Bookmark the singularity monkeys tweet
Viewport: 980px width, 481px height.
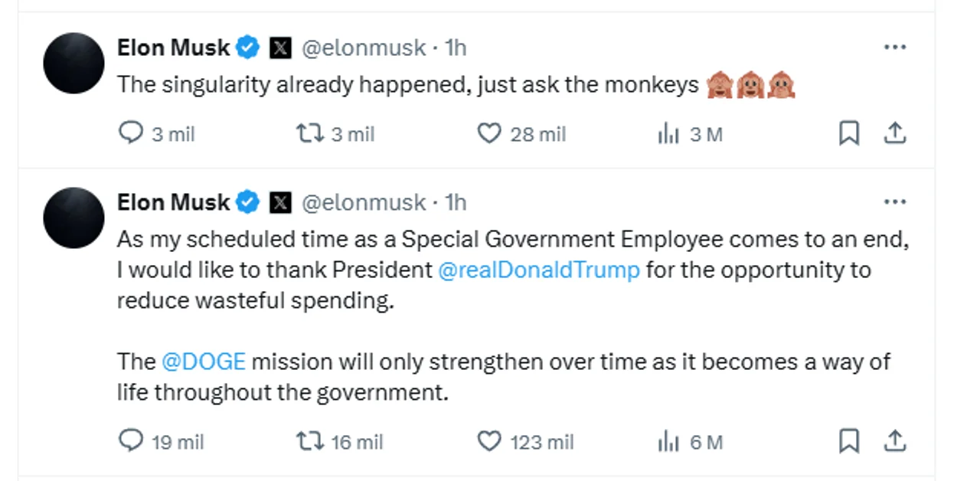click(x=848, y=134)
